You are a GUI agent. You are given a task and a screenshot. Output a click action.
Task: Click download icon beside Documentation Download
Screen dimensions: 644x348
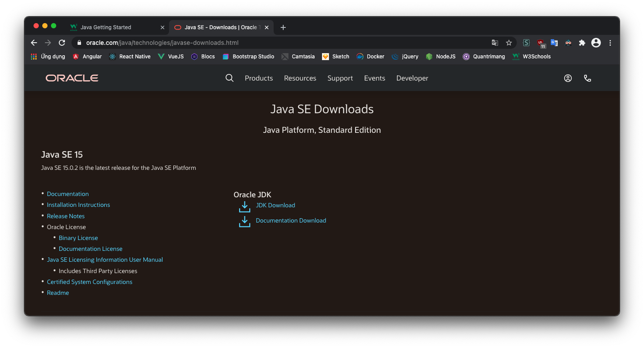245,221
